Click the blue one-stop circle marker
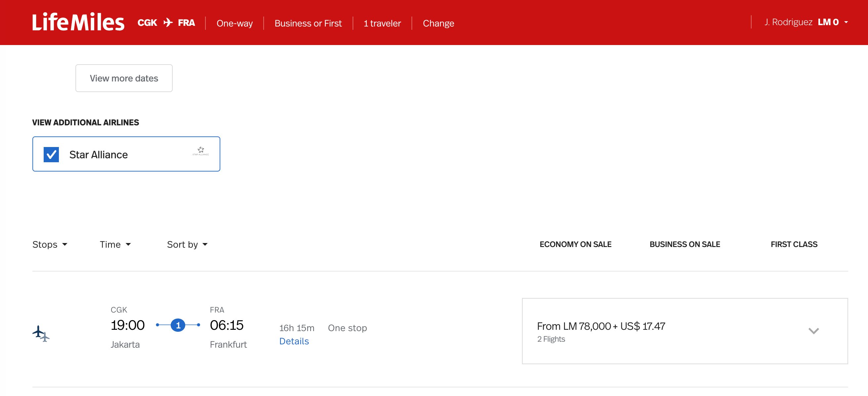The height and width of the screenshot is (396, 868). [178, 325]
